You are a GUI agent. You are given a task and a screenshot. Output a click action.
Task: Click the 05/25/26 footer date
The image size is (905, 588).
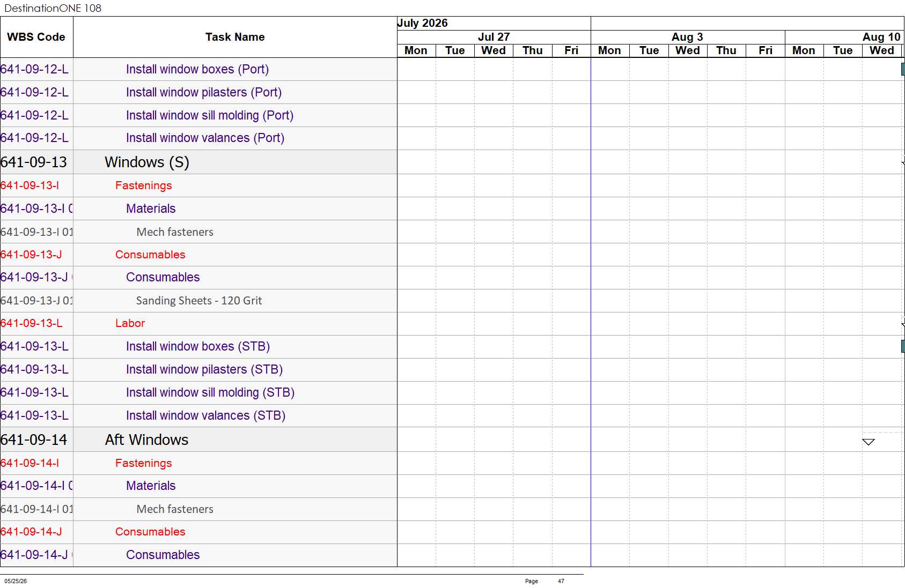16,581
